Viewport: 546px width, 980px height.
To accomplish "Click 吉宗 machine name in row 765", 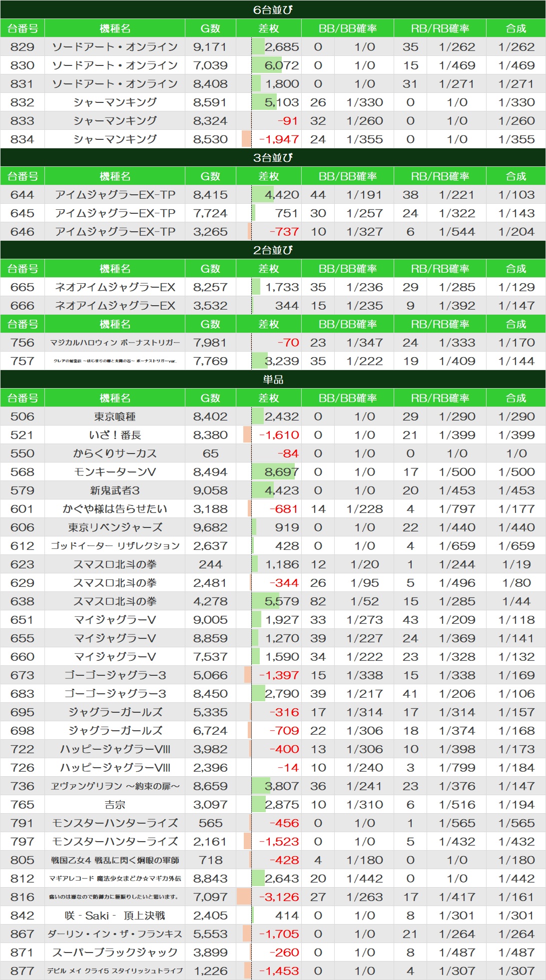I will point(115,805).
